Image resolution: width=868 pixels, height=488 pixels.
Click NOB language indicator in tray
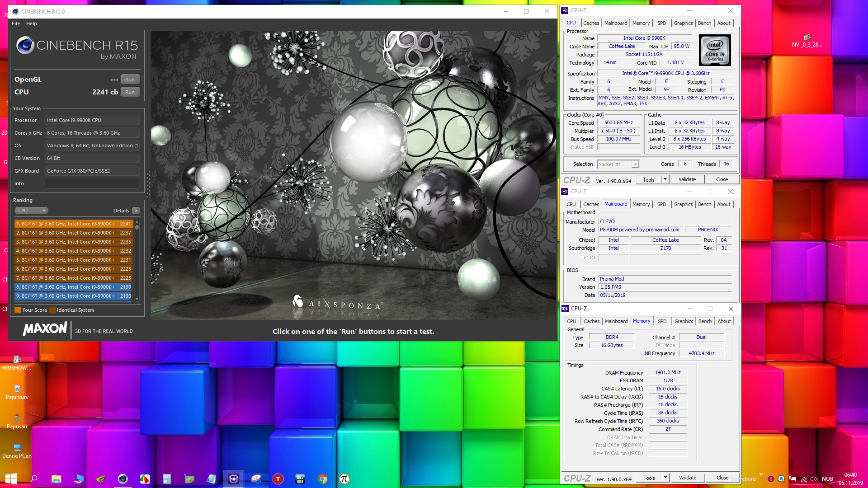point(827,479)
